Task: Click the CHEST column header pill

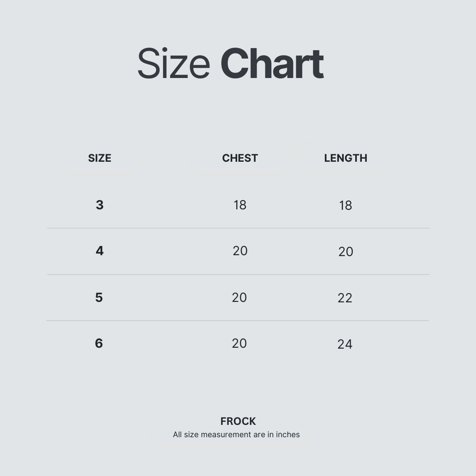Action: coord(240,158)
